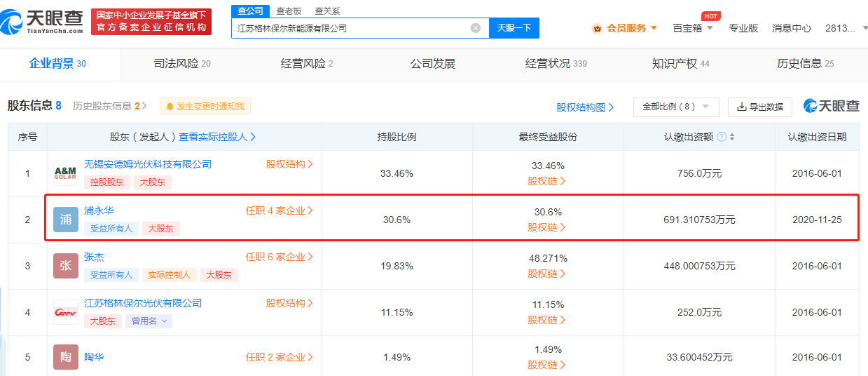Click 浦永华 avatar icon

(x=66, y=220)
